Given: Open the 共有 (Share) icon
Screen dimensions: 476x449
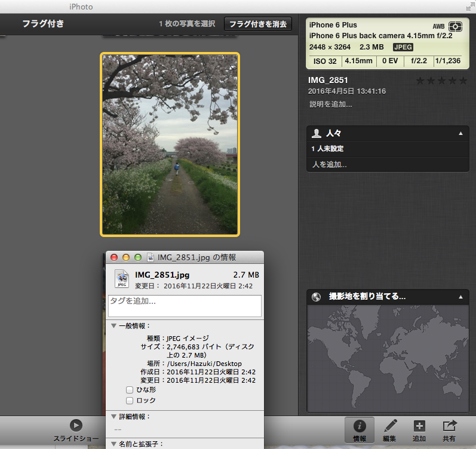Looking at the screenshot, I should click(x=449, y=426).
